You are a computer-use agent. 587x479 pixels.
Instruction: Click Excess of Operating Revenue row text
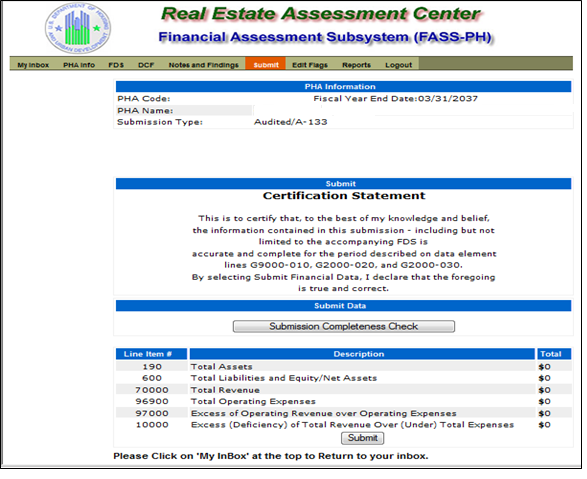[323, 413]
